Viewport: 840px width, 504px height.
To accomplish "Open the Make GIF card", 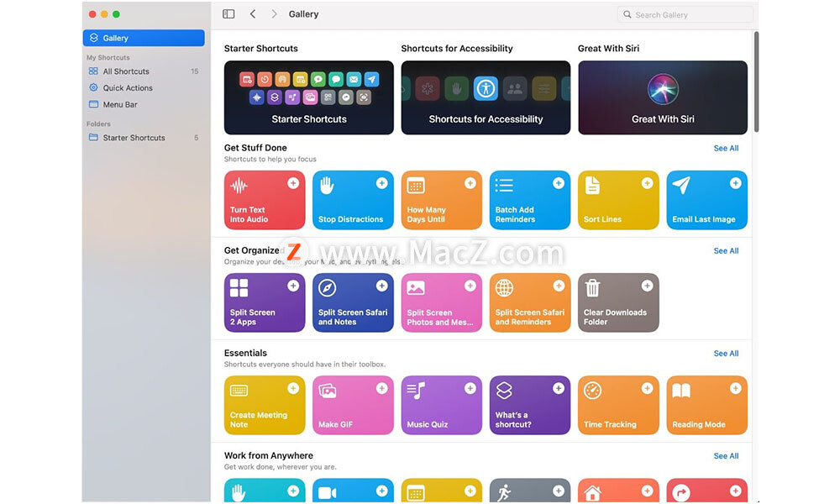I will click(x=353, y=405).
